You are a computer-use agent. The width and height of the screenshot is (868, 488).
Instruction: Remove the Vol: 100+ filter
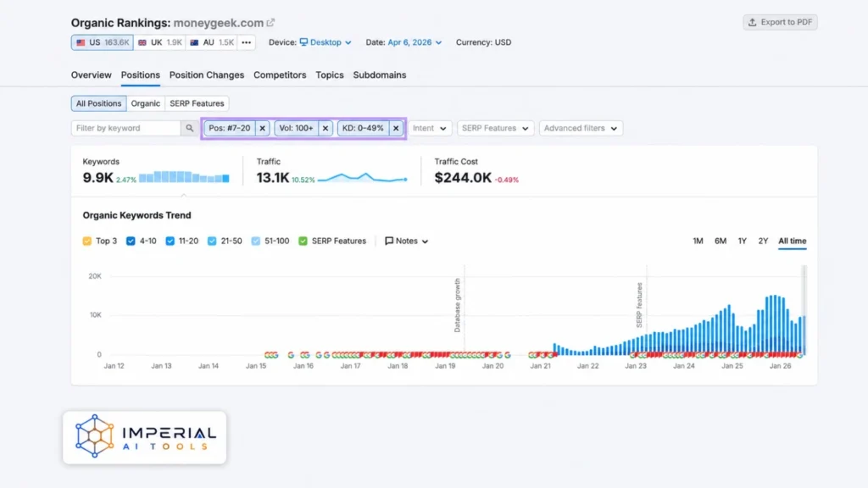click(x=325, y=129)
